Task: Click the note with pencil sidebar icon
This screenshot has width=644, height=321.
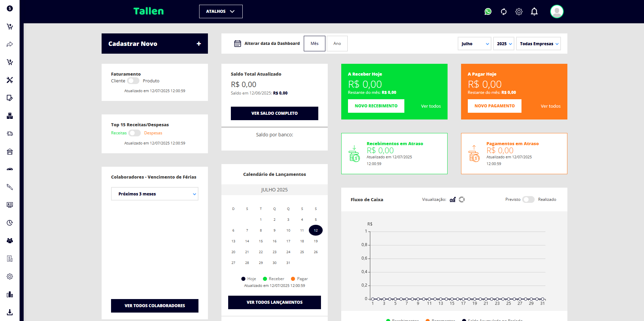Action: pos(10,98)
